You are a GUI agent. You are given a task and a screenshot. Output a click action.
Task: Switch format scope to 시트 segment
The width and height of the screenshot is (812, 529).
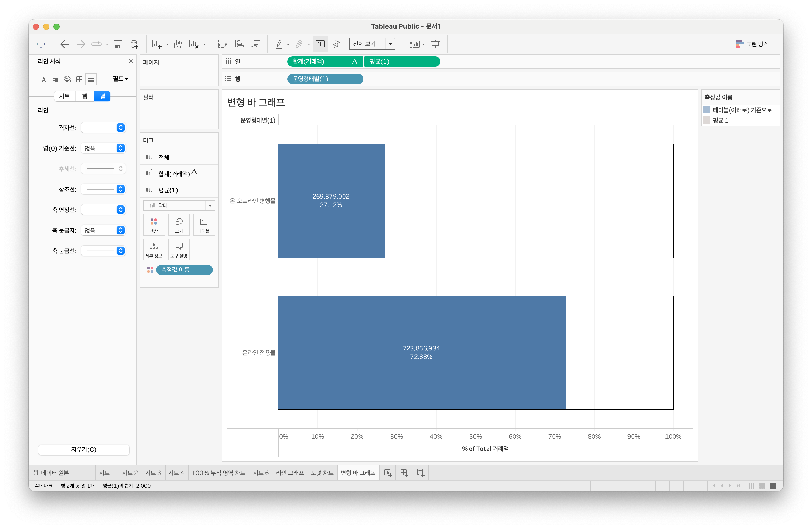pos(64,96)
